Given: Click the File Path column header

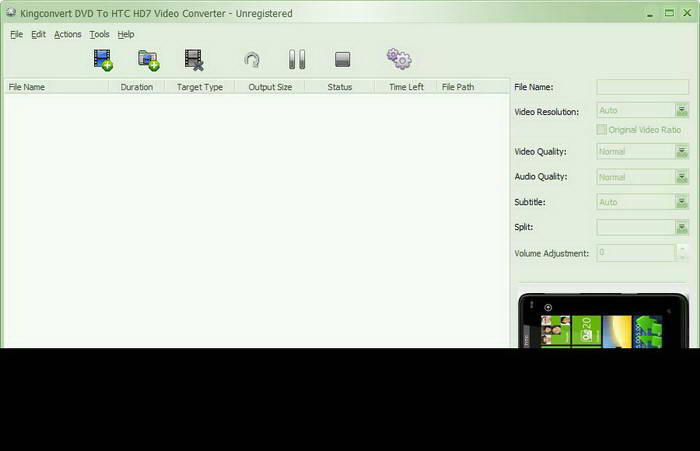Looking at the screenshot, I should (473, 87).
